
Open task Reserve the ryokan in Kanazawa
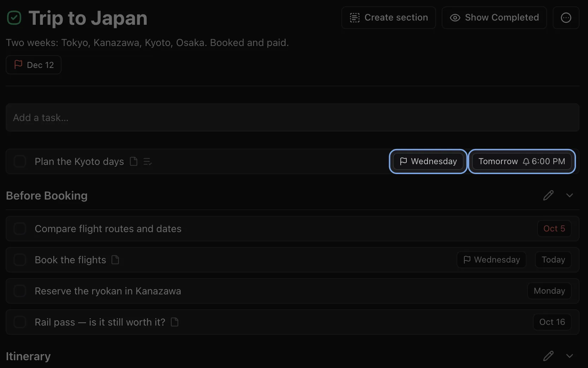tap(293, 291)
